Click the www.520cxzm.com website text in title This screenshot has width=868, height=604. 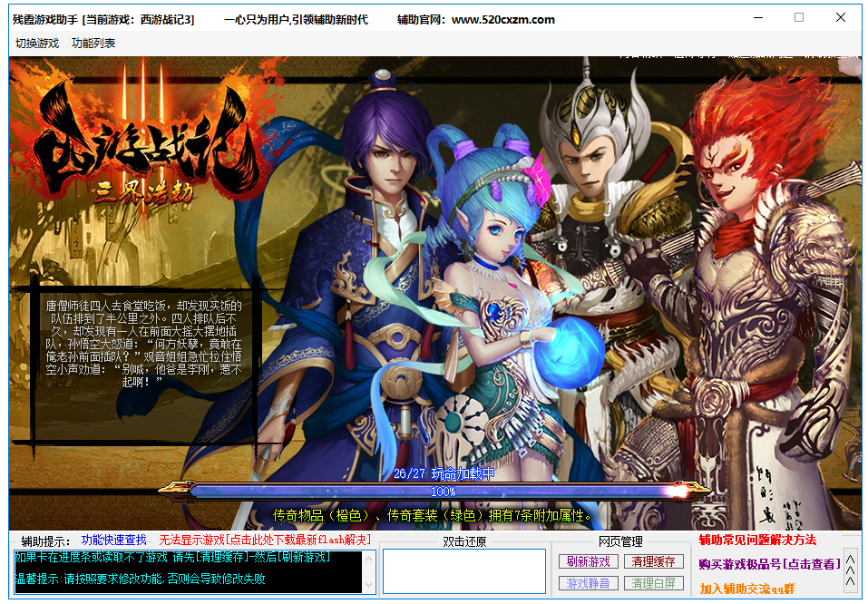point(503,20)
